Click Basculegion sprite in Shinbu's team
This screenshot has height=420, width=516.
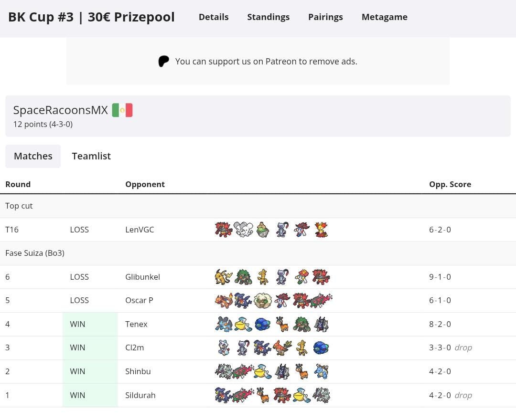coord(243,371)
